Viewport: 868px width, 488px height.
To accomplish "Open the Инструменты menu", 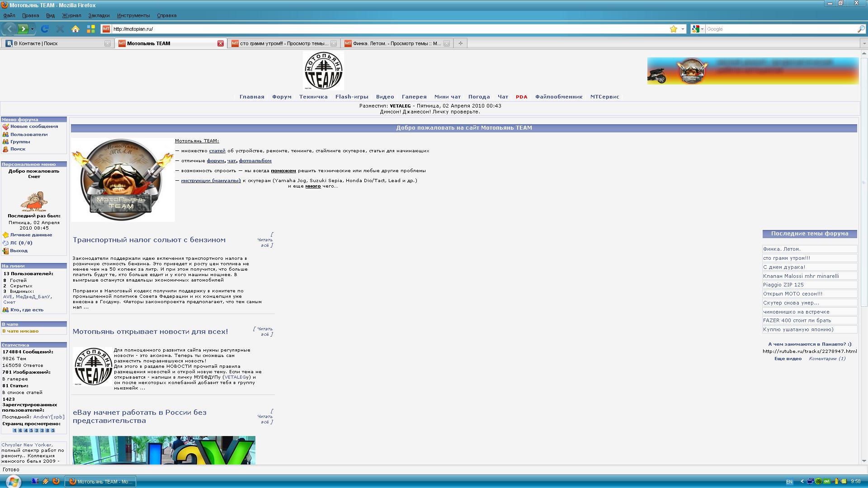I will [133, 15].
